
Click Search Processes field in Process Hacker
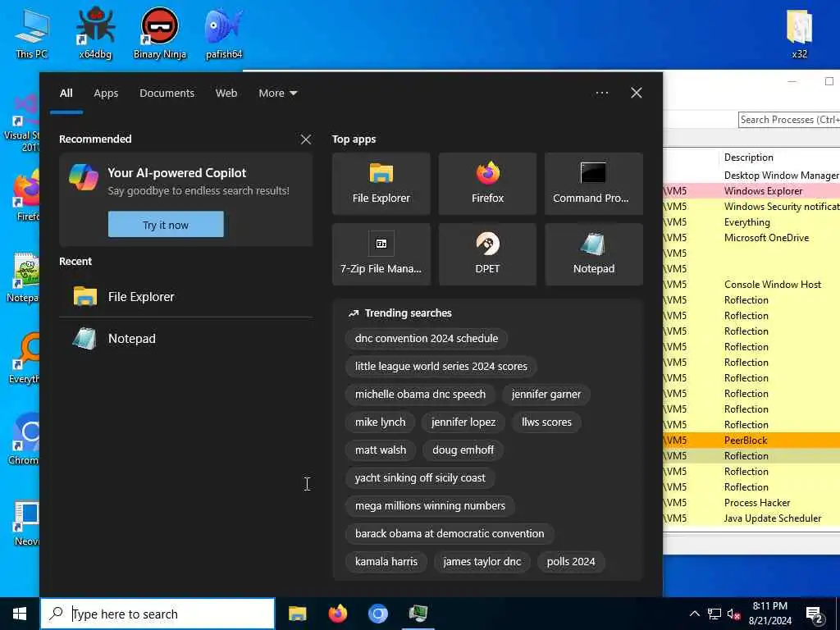tap(789, 120)
